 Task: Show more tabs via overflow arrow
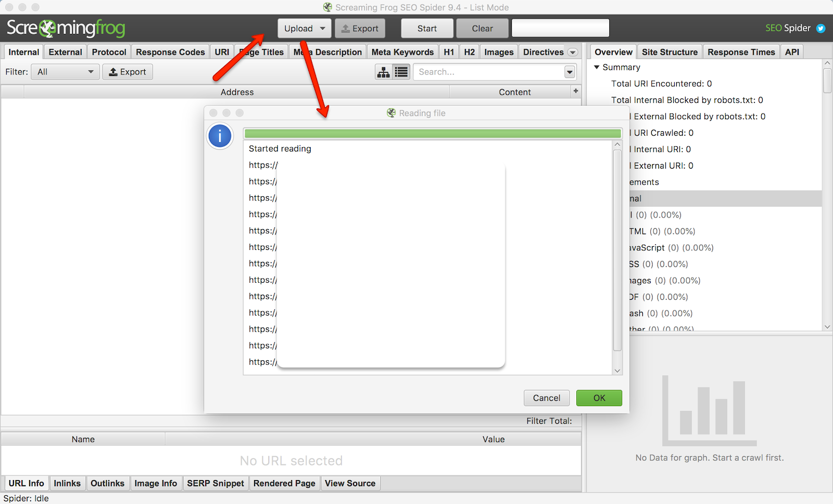click(573, 52)
